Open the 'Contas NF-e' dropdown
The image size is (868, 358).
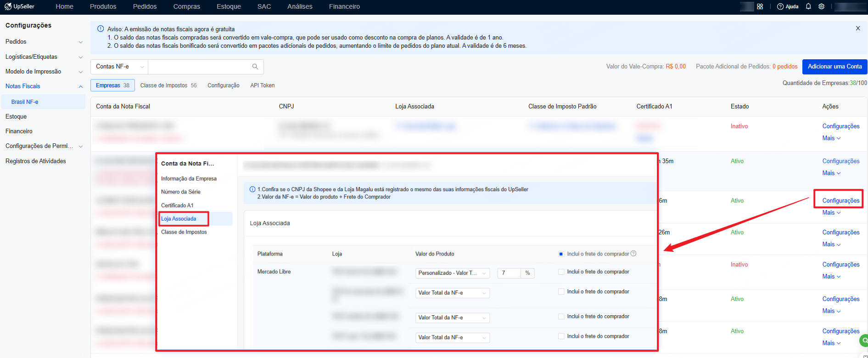coord(119,67)
